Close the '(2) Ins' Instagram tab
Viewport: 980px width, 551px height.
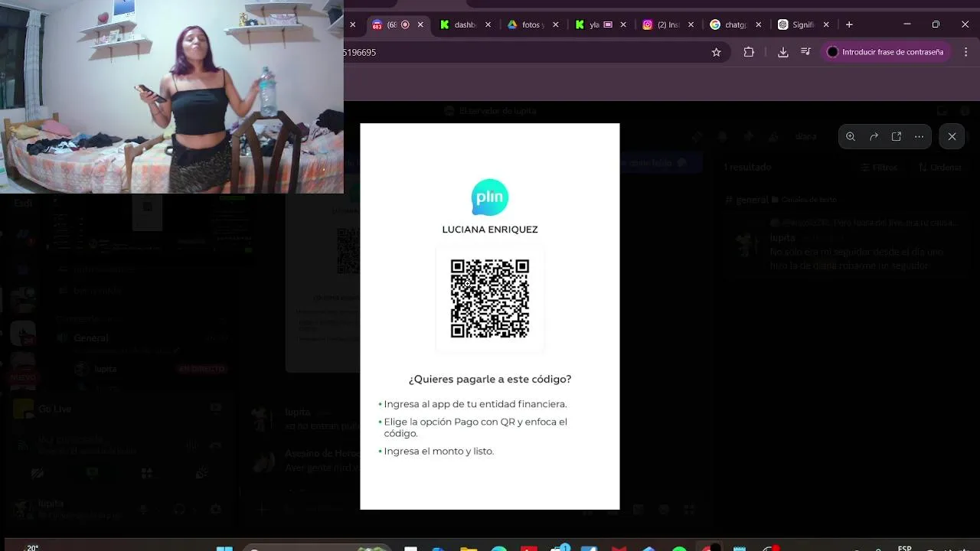tap(691, 24)
